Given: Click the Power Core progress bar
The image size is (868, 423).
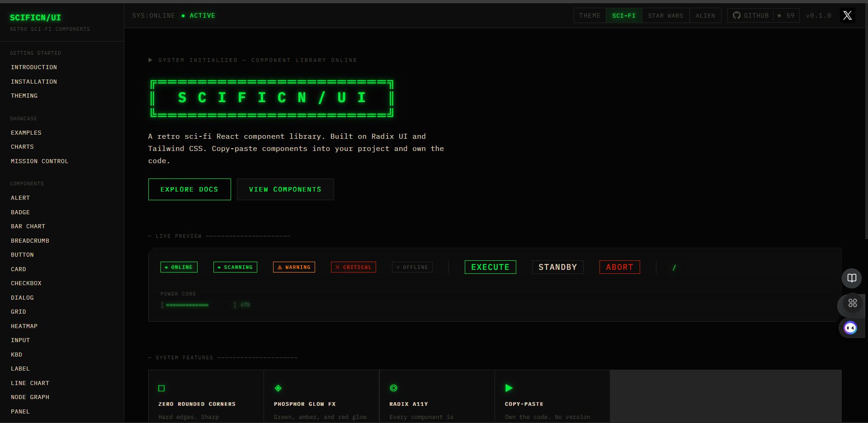Looking at the screenshot, I should point(199,305).
